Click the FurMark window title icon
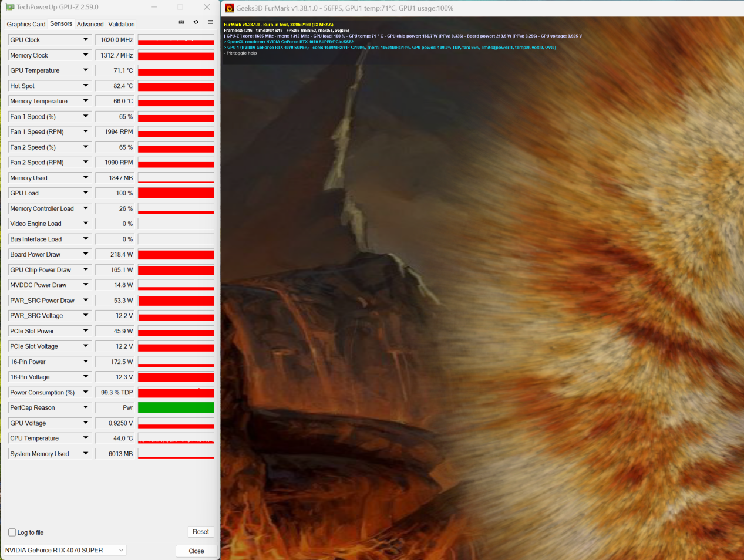 tap(230, 8)
